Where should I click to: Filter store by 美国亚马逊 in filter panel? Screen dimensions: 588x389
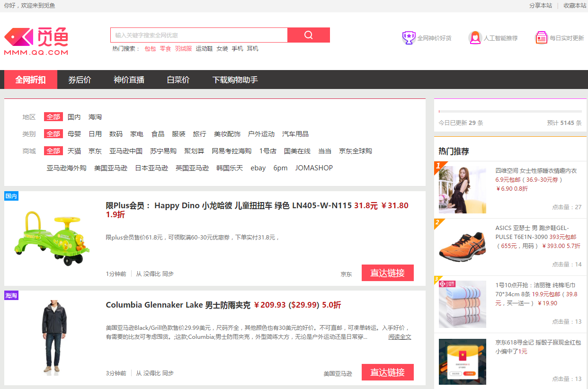(111, 168)
